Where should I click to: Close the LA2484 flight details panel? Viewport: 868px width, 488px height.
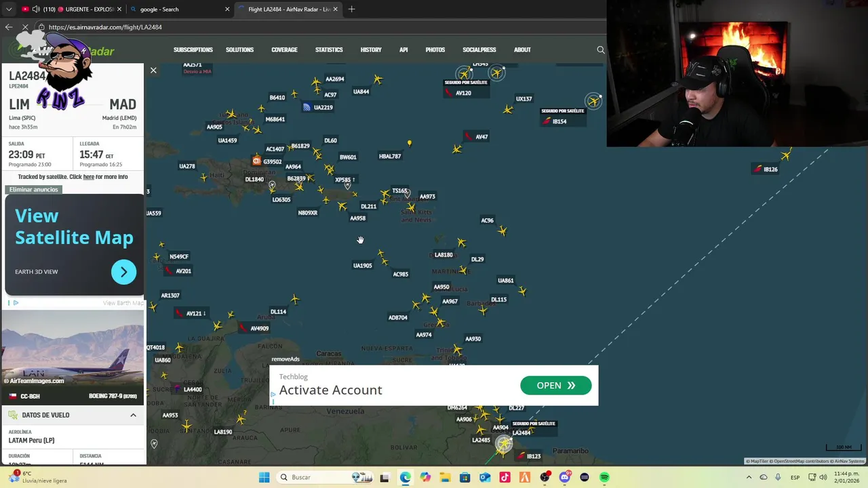(153, 70)
